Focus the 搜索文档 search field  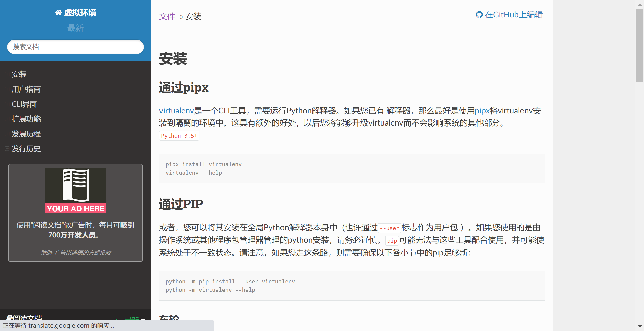[x=75, y=47]
